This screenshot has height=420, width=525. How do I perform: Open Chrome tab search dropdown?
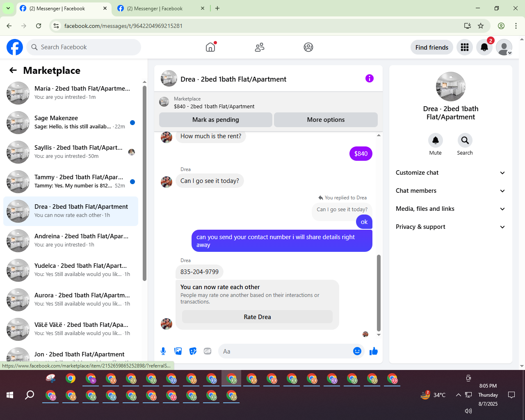click(x=8, y=8)
